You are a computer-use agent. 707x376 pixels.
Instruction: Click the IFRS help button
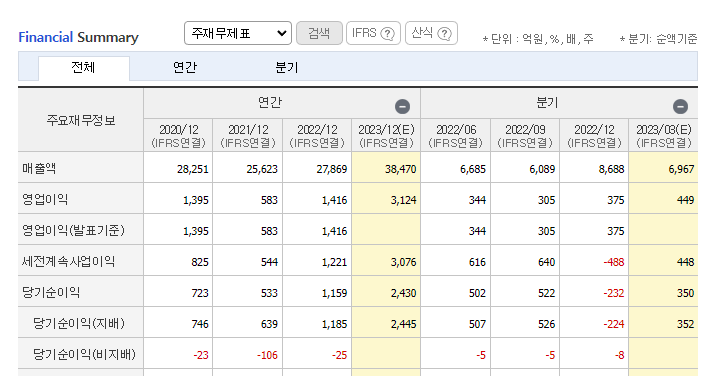(373, 33)
